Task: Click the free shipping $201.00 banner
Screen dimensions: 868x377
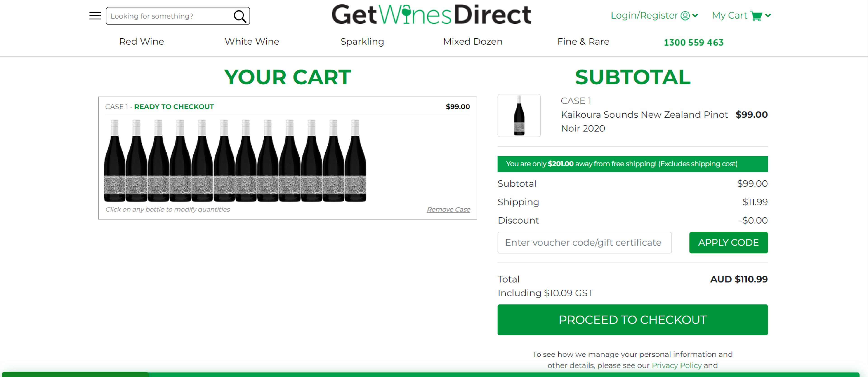Action: (632, 164)
